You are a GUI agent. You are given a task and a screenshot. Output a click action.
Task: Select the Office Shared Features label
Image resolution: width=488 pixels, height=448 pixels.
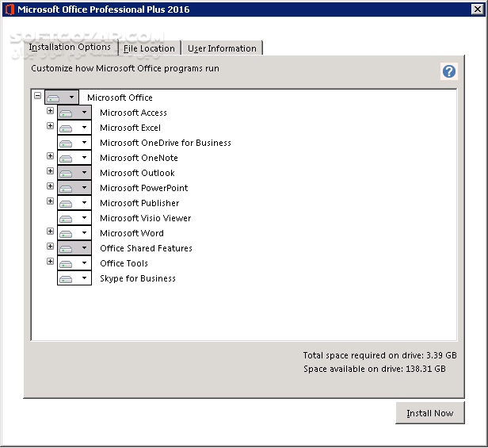[146, 248]
